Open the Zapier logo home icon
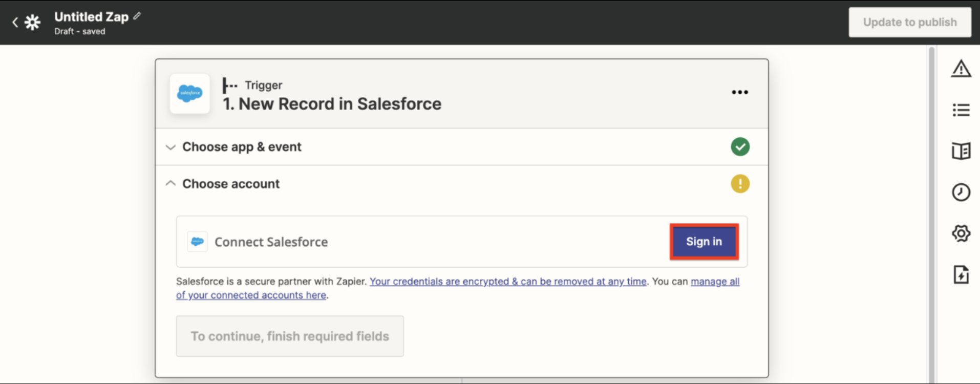 point(33,22)
